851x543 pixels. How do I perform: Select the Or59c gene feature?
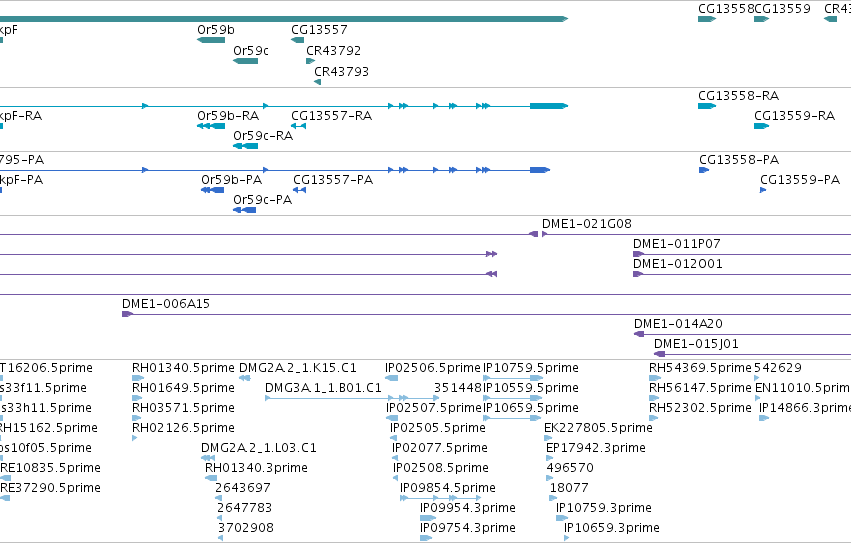point(245,61)
